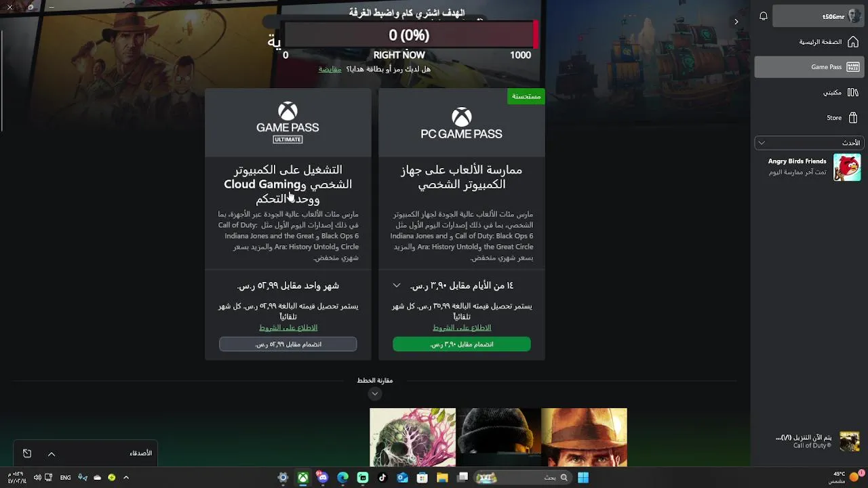Open the skull artwork game thumbnail
This screenshot has height=488, width=868.
click(412, 437)
